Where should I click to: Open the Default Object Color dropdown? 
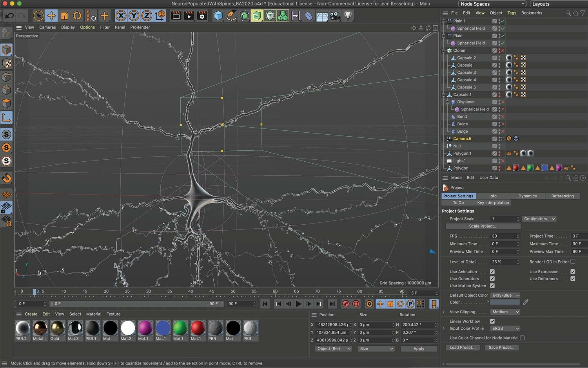(x=505, y=295)
